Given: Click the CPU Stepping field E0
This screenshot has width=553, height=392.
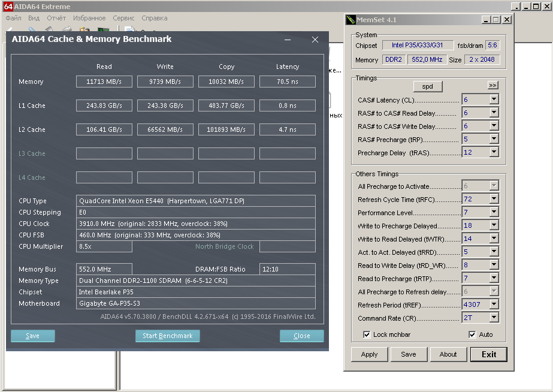Looking at the screenshot, I should (196, 212).
